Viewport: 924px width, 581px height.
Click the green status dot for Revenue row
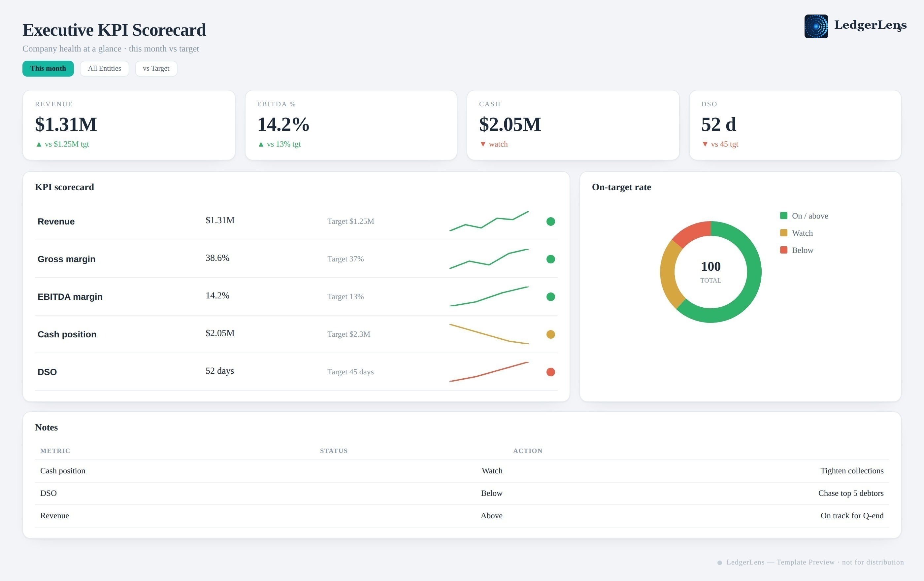[x=551, y=222]
